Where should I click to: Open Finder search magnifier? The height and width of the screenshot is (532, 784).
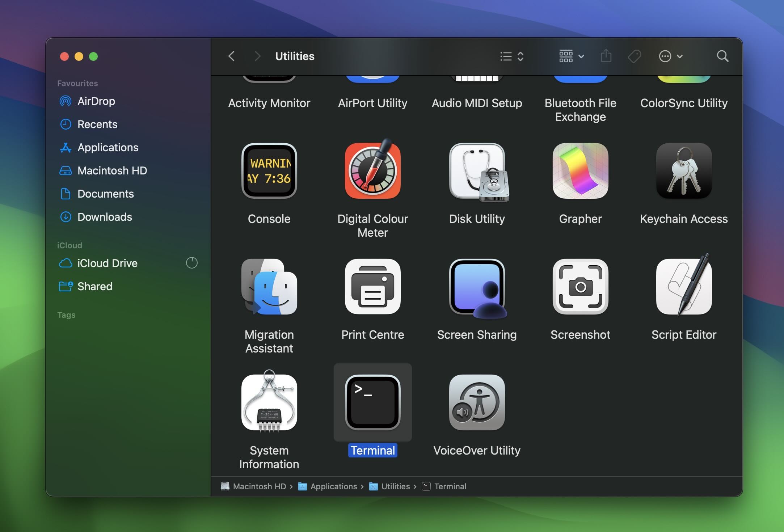pos(722,56)
